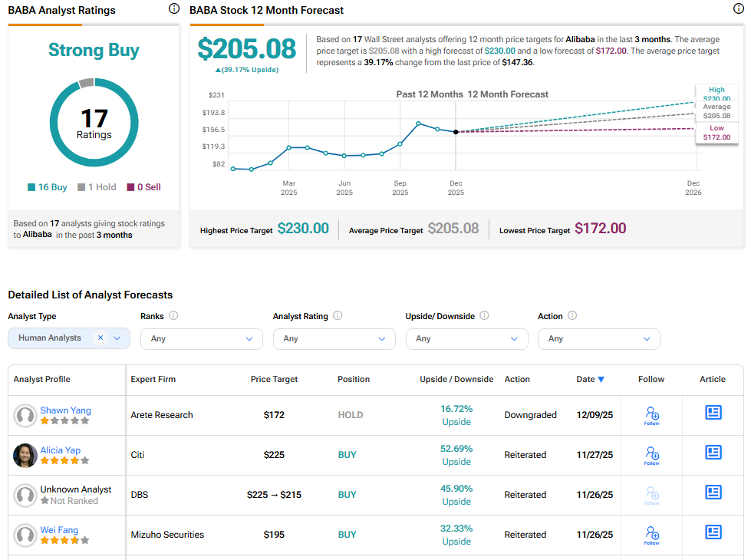Follow analyst Shawn Yang
Image resolution: width=751 pixels, height=560 pixels.
[x=651, y=415]
